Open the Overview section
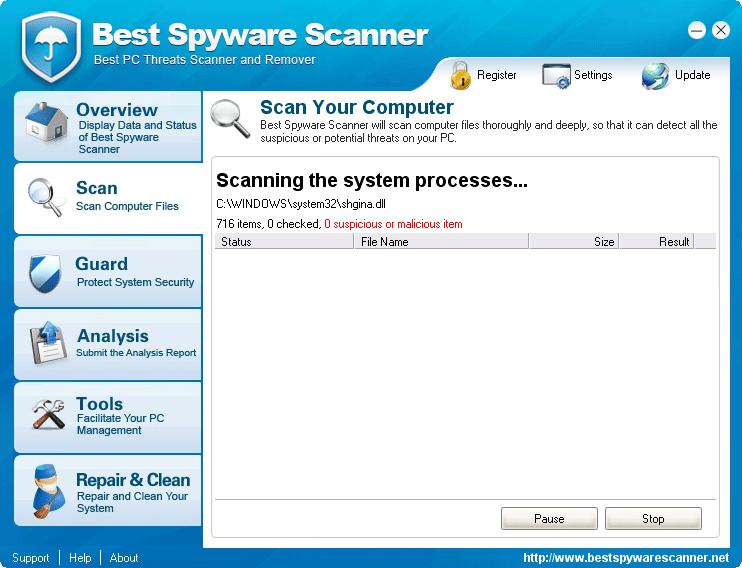Screen dimensions: 742x568 click(108, 126)
